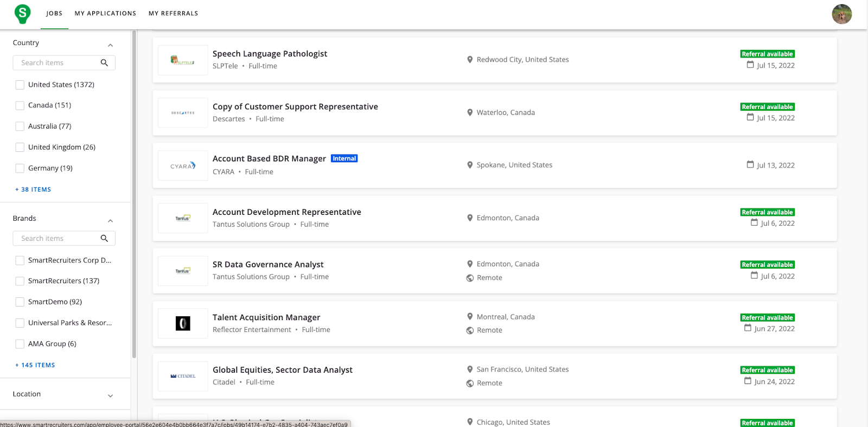
Task: Click the Descartes company logo
Action: (183, 113)
